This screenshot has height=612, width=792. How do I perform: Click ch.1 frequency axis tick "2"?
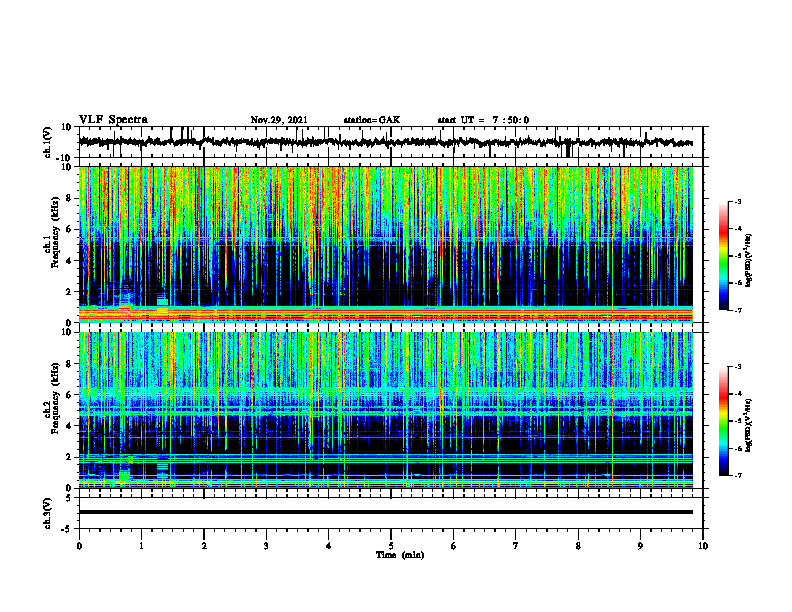click(69, 291)
